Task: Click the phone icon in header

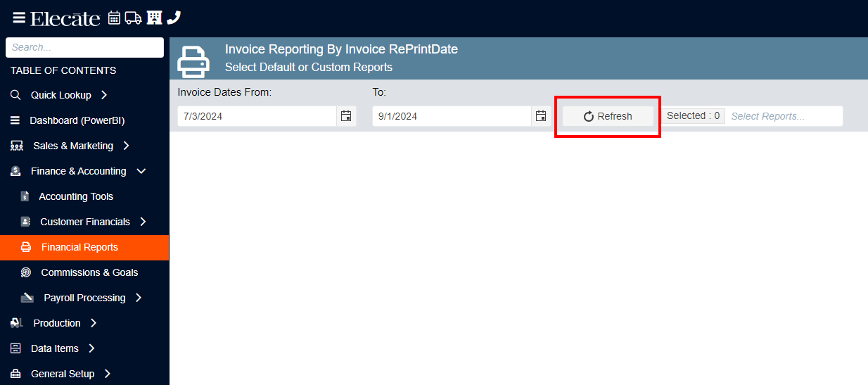Action: coord(174,18)
